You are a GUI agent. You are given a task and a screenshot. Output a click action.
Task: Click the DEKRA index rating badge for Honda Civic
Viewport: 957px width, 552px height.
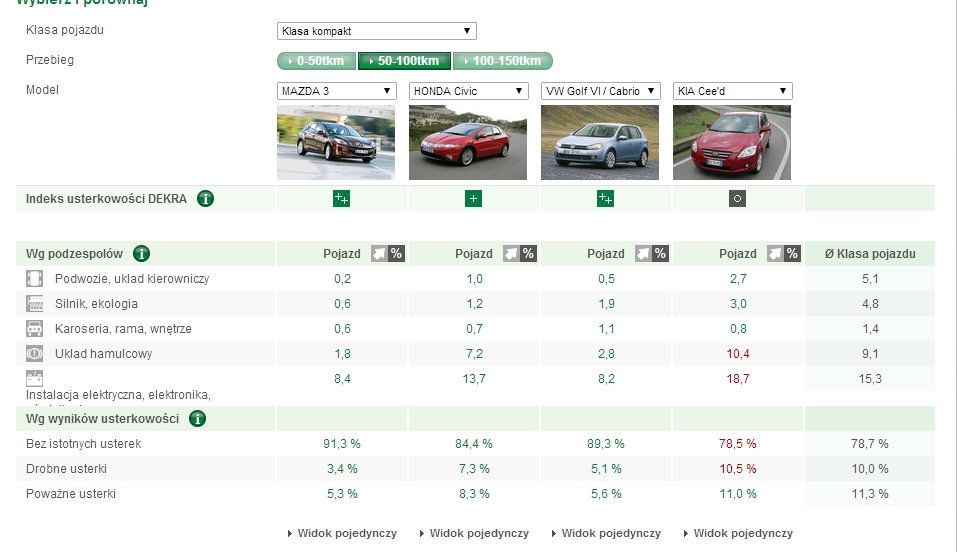coord(473,199)
